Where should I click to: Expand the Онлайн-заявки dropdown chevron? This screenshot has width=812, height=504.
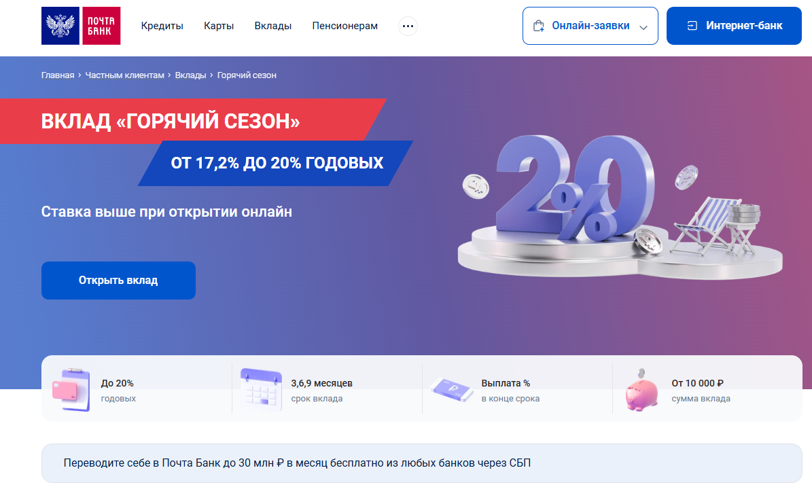pyautogui.click(x=643, y=27)
